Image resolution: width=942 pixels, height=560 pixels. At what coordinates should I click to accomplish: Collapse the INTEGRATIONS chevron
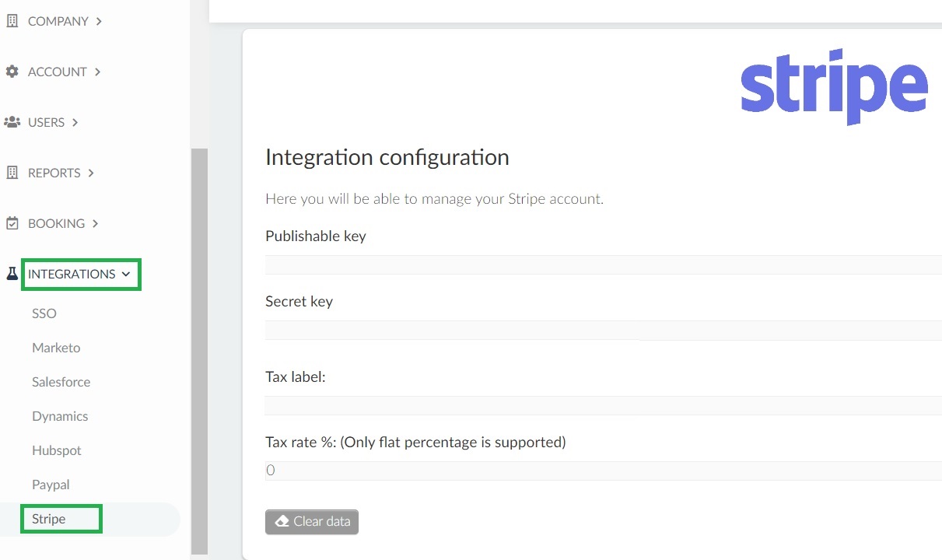(126, 274)
